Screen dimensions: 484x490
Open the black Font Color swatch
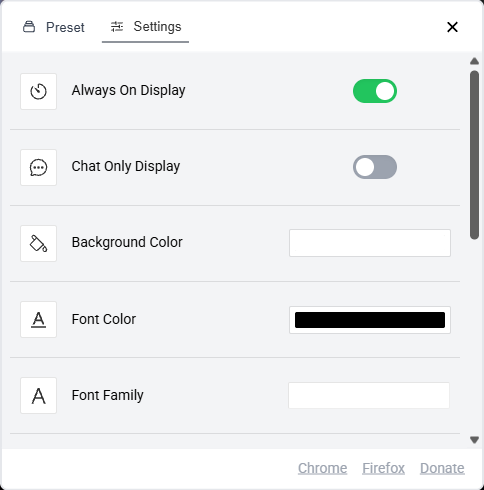pos(370,320)
